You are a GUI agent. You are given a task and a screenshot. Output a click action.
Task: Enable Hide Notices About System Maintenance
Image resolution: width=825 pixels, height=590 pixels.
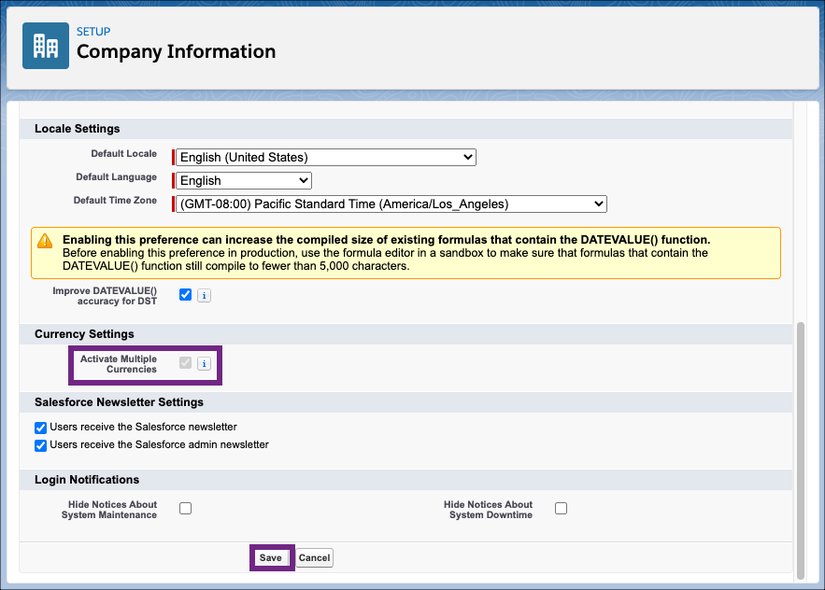point(185,508)
